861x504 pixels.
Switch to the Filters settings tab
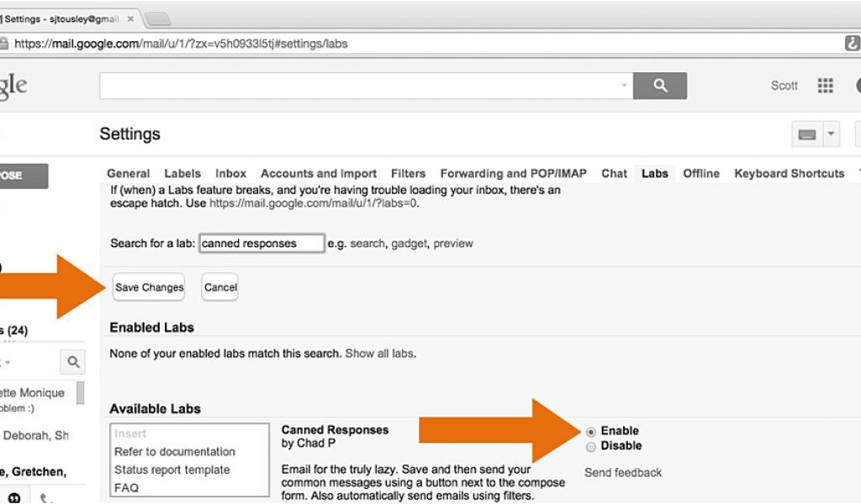pyautogui.click(x=408, y=174)
